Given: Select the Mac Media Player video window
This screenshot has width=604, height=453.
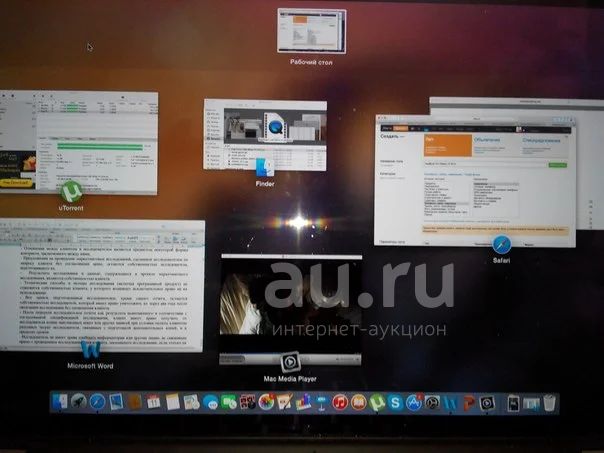Looking at the screenshot, I should [291, 309].
